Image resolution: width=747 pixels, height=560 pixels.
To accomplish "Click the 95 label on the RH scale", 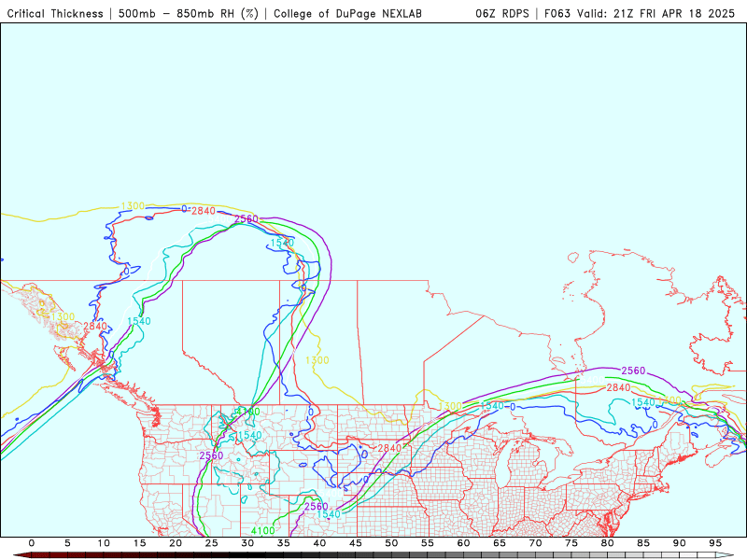I will (x=715, y=543).
